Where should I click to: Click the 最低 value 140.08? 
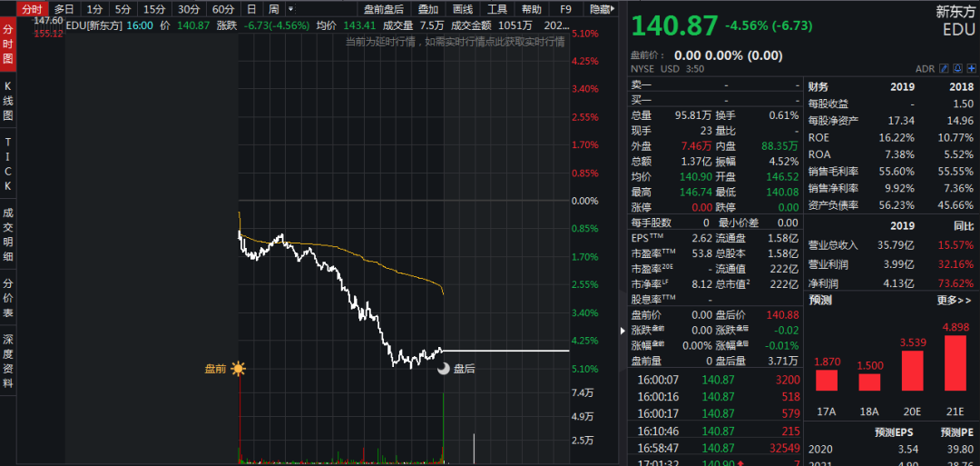click(782, 192)
